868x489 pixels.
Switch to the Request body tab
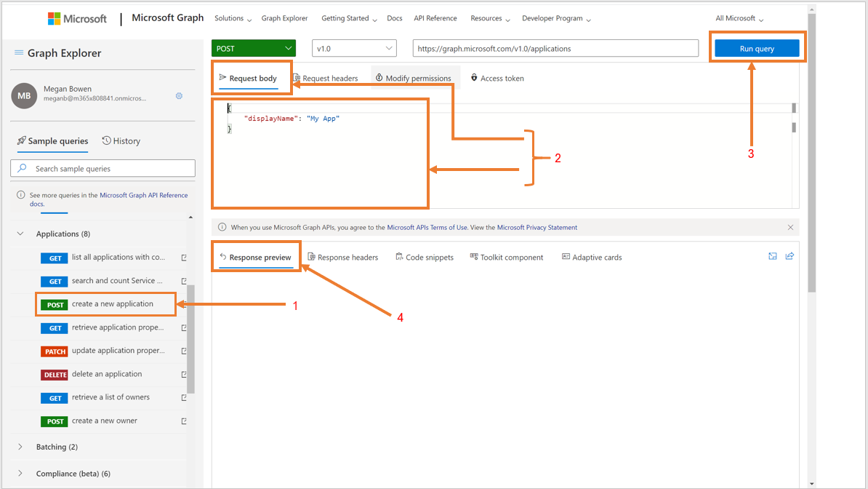tap(248, 78)
